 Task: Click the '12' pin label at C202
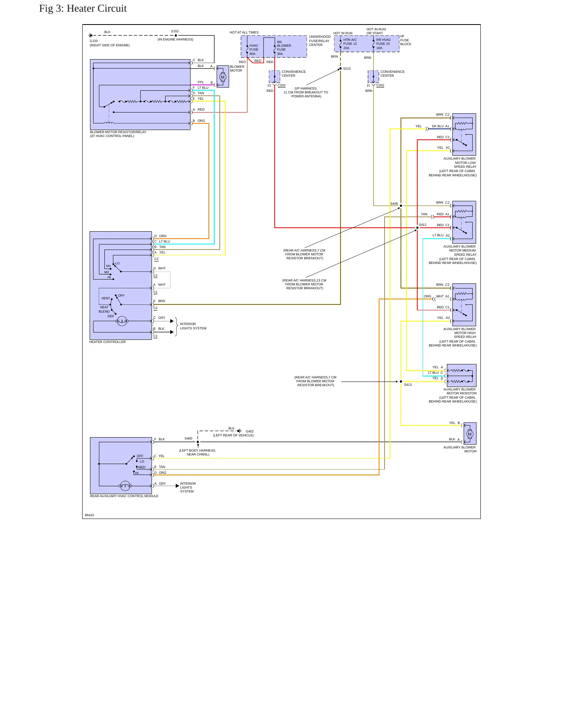[x=269, y=85]
